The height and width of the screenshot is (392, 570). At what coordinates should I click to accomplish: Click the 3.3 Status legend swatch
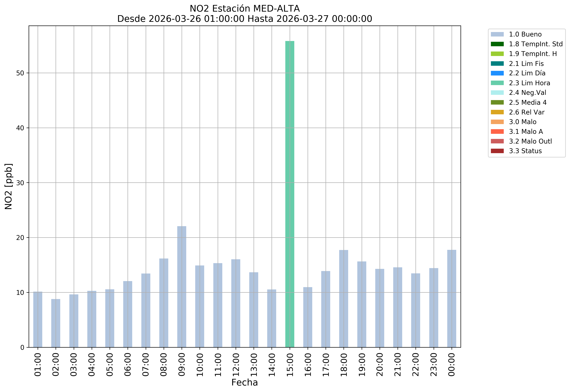(497, 151)
